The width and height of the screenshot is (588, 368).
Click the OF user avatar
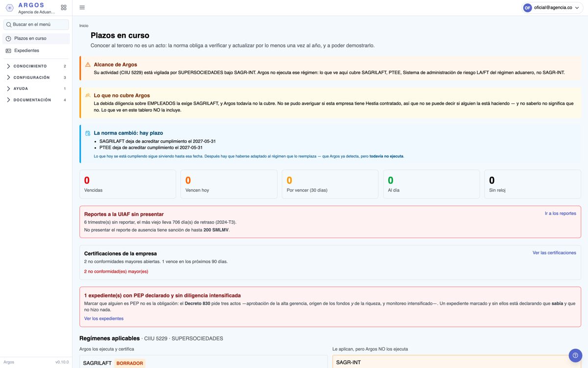[527, 8]
